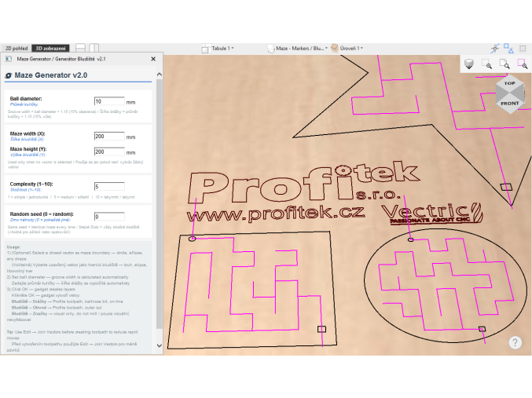Click the Maze Generator dialog title icon

[x=9, y=59]
